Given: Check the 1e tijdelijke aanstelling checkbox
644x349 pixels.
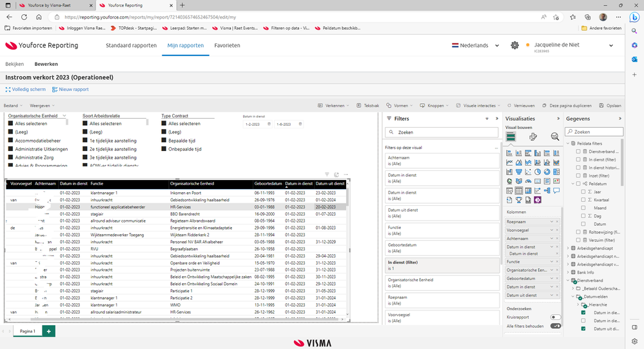Looking at the screenshot, I should (85, 141).
